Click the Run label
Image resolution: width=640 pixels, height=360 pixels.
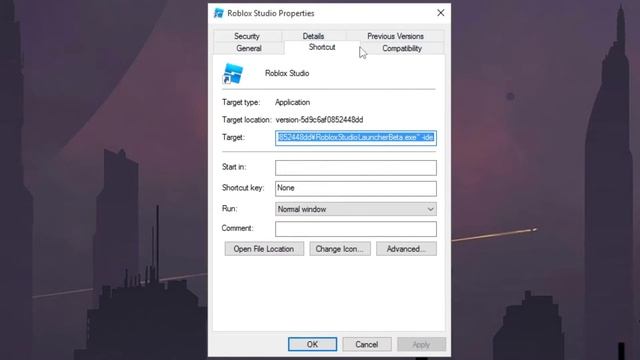coord(229,209)
